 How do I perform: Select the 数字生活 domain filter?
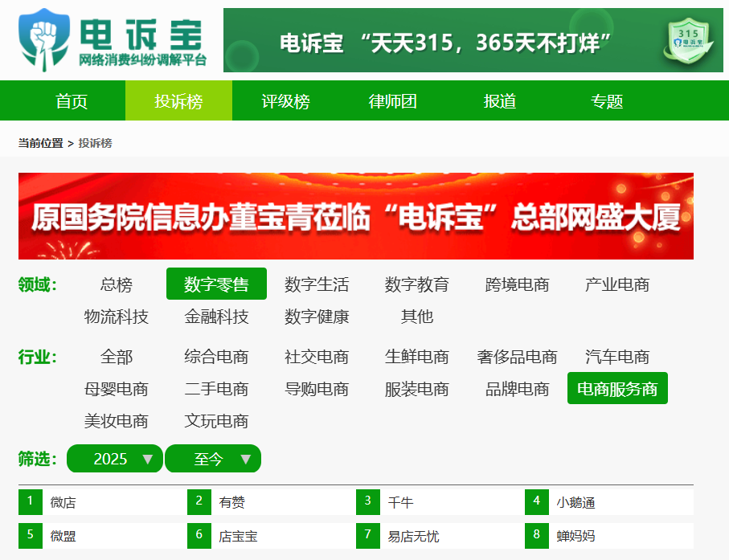(x=317, y=284)
